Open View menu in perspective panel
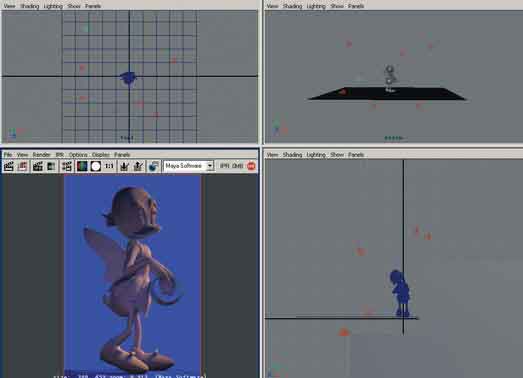The width and height of the screenshot is (523, 378). (272, 6)
